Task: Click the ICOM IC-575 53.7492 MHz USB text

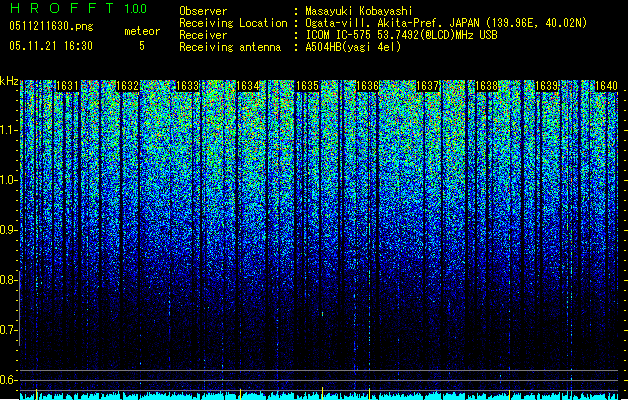Action: 401,35
